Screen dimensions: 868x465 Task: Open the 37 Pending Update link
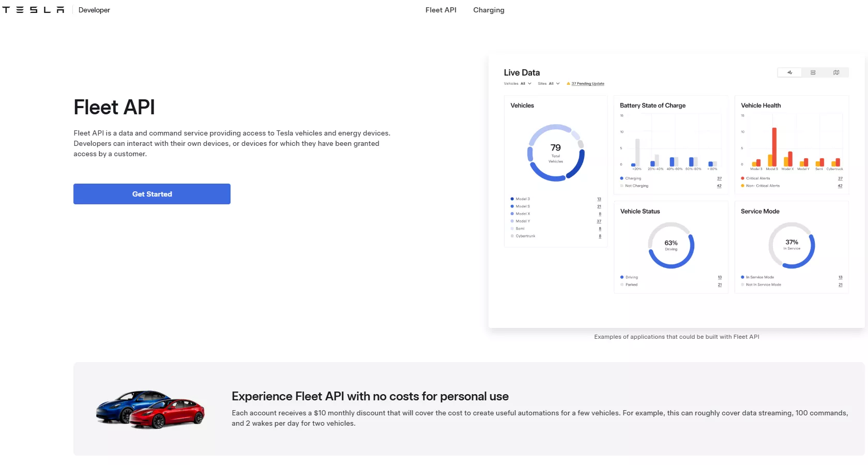(588, 83)
